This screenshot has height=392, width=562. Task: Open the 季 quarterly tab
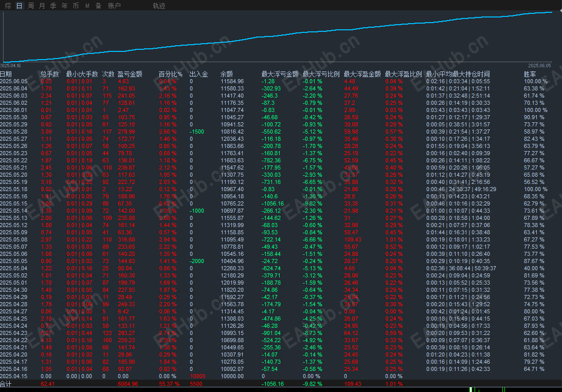(x=53, y=6)
